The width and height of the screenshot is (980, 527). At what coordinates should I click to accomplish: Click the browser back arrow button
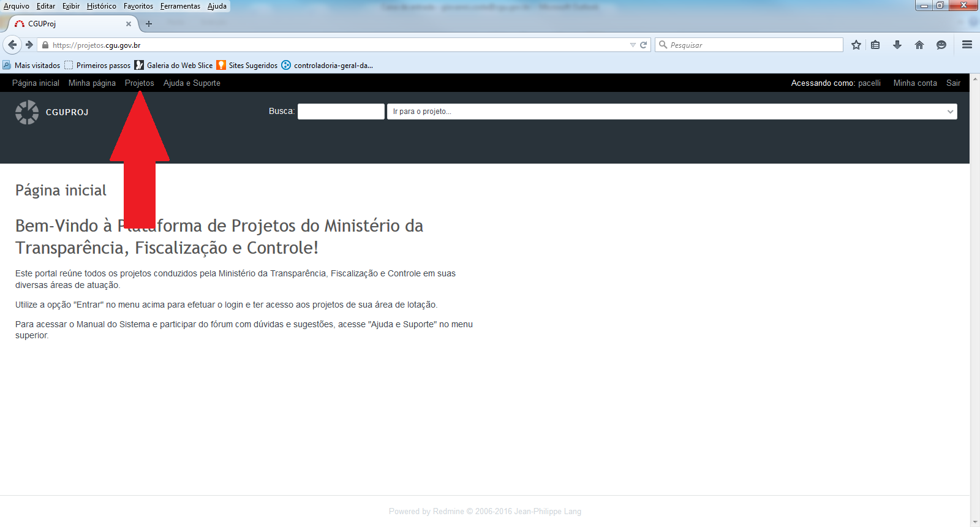[x=12, y=45]
